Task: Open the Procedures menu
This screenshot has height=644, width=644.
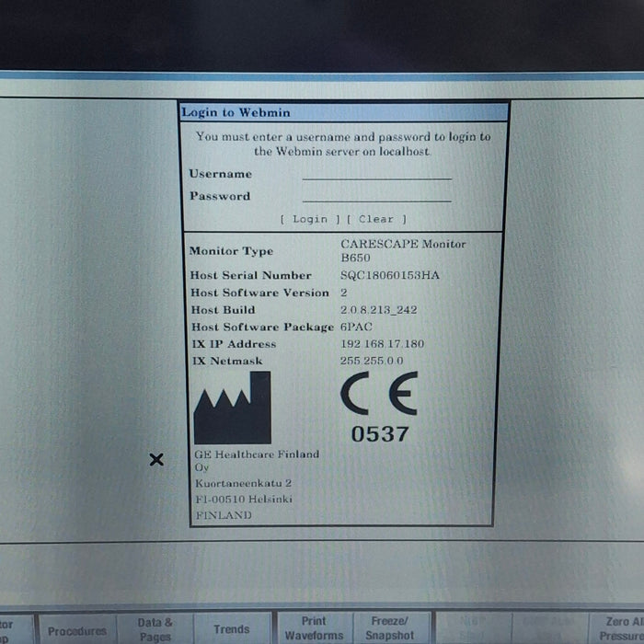Action: 77,630
